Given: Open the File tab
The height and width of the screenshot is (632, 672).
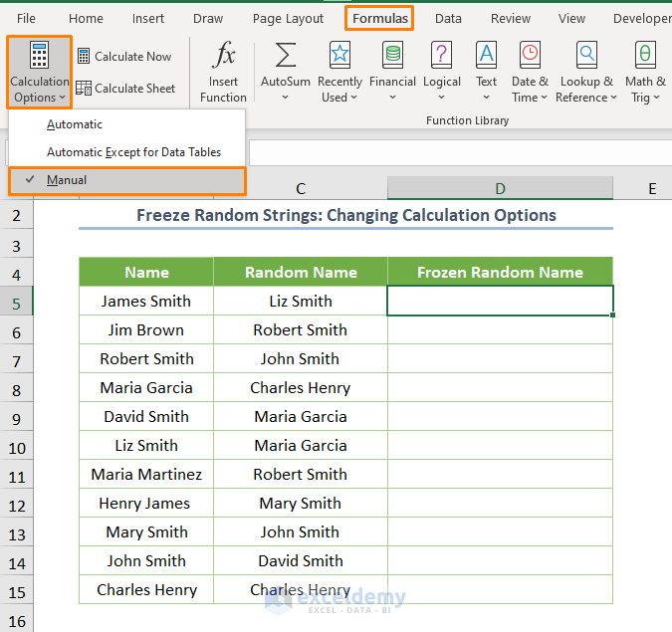Looking at the screenshot, I should [26, 19].
